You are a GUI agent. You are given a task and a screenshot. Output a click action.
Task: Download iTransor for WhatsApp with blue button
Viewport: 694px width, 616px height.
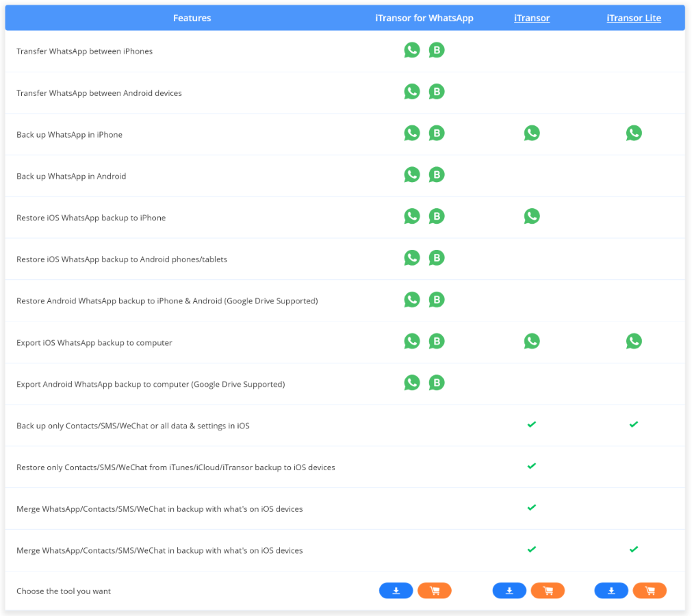coord(396,591)
